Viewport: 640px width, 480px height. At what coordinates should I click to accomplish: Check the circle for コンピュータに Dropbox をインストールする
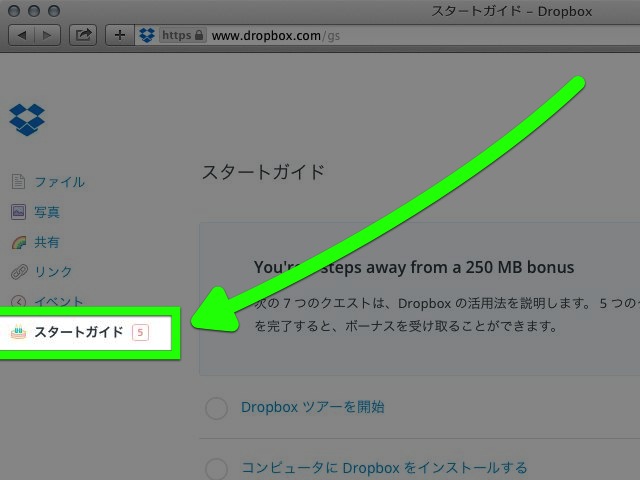216,469
